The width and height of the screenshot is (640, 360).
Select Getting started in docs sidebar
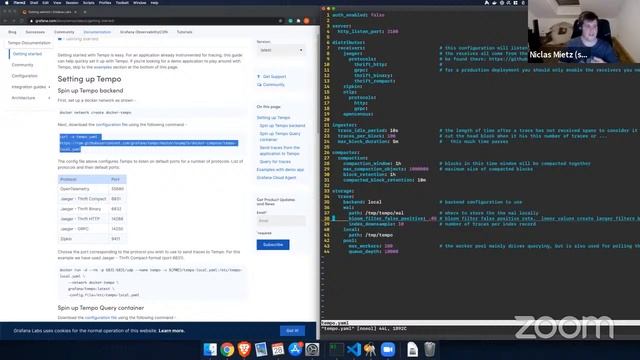click(27, 54)
